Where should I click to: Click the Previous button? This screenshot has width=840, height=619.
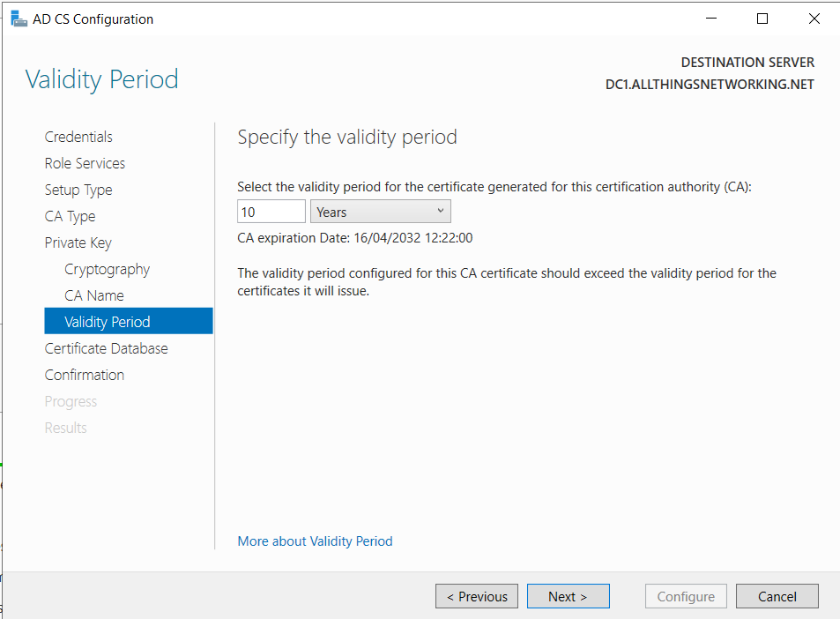pyautogui.click(x=477, y=596)
